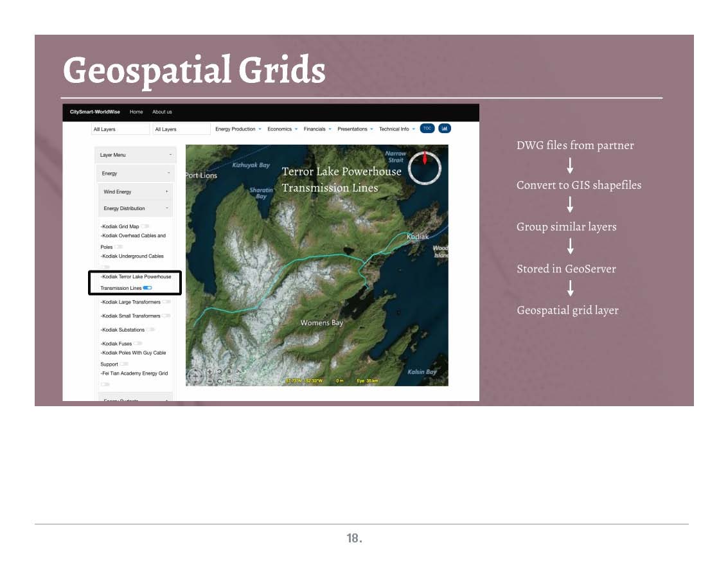Click the TOC button in the toolbar

coord(427,129)
